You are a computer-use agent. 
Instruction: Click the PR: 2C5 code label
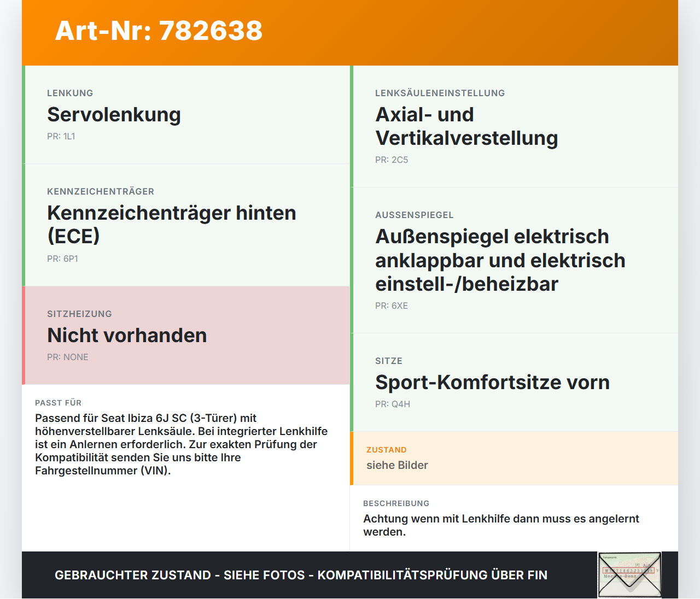coord(392,160)
